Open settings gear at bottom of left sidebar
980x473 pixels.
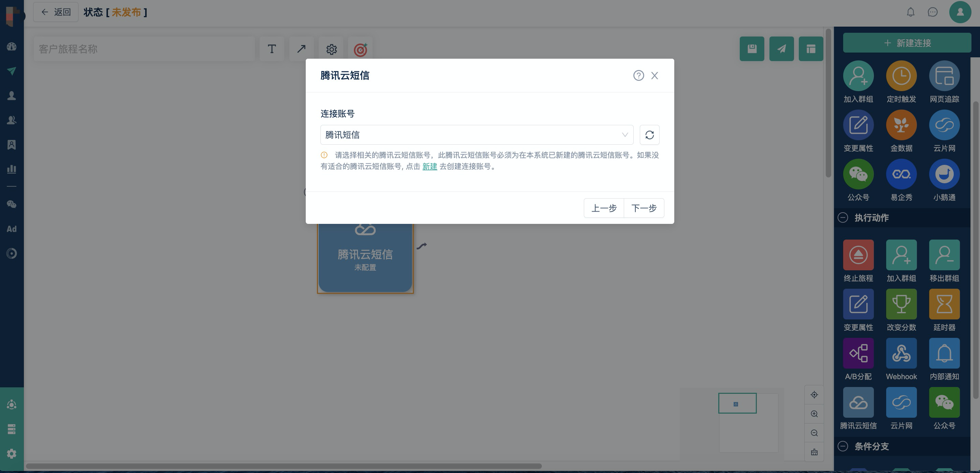(12, 454)
